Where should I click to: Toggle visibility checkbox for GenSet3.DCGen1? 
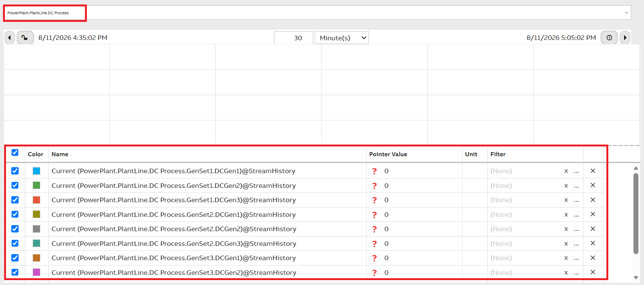[15, 258]
